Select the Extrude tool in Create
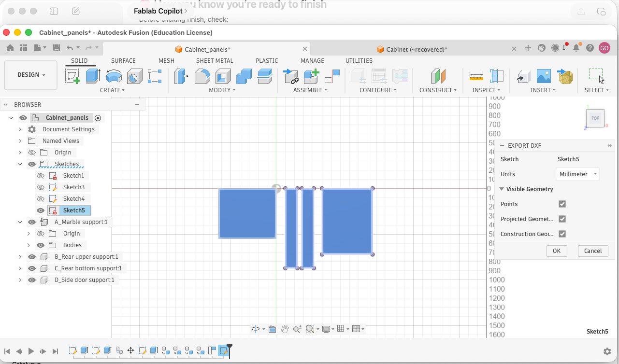This screenshot has height=364, width=619. (93, 76)
